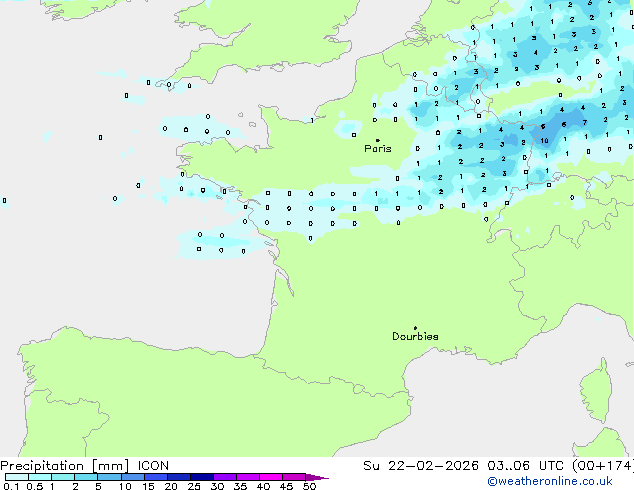Viewport: 634px width, 490px height.
Task: Select the Paris location dot marker
Action: click(x=378, y=140)
